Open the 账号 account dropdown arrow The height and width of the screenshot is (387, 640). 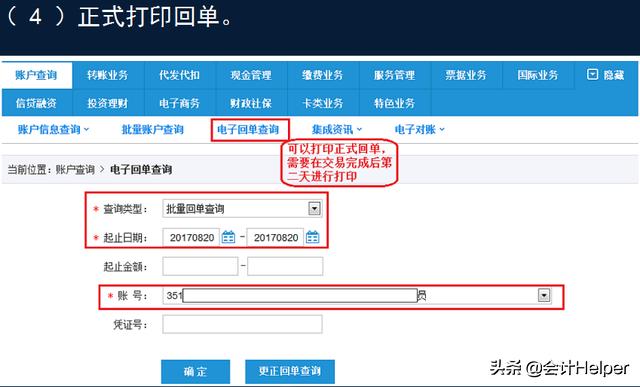coord(544,295)
